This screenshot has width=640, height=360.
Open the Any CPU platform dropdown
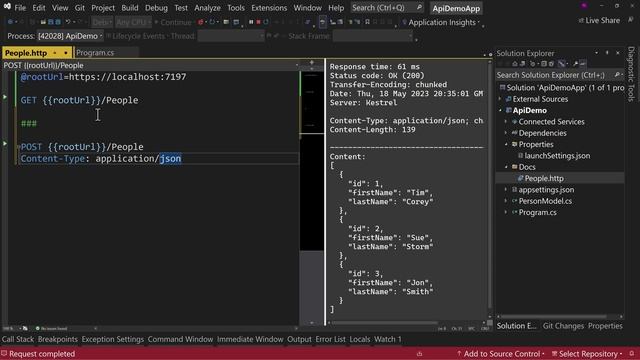click(133, 22)
